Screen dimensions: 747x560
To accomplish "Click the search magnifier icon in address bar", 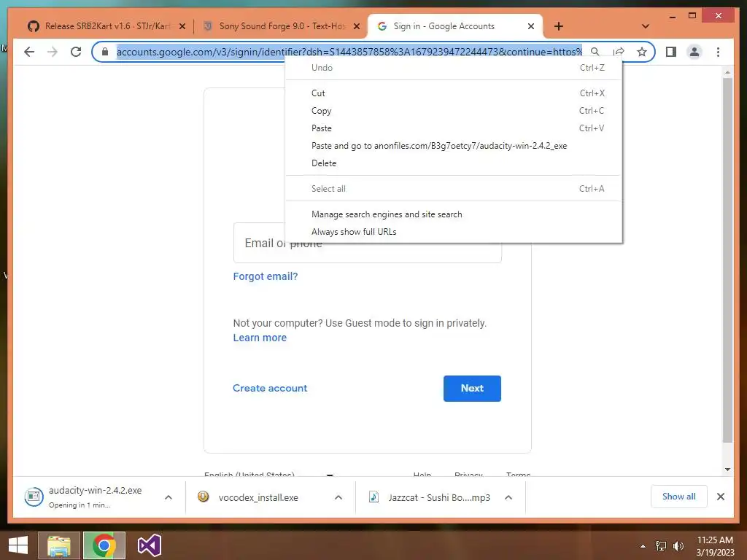I will pos(595,52).
